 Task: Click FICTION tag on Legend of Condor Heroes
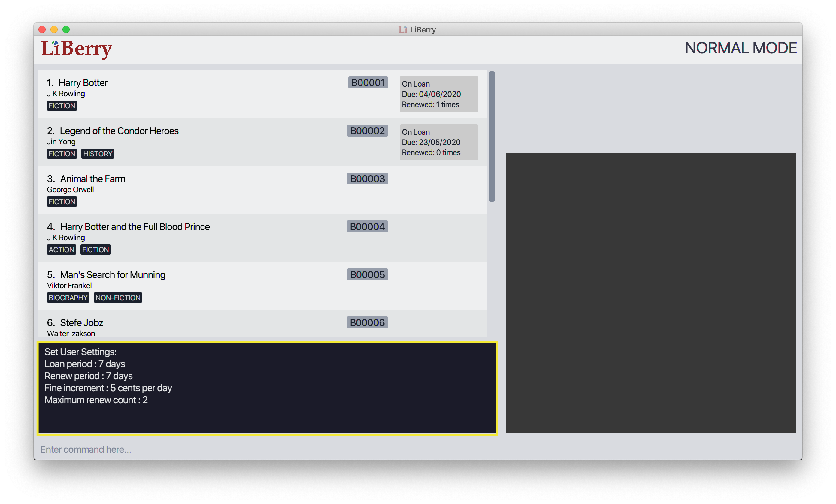point(62,154)
